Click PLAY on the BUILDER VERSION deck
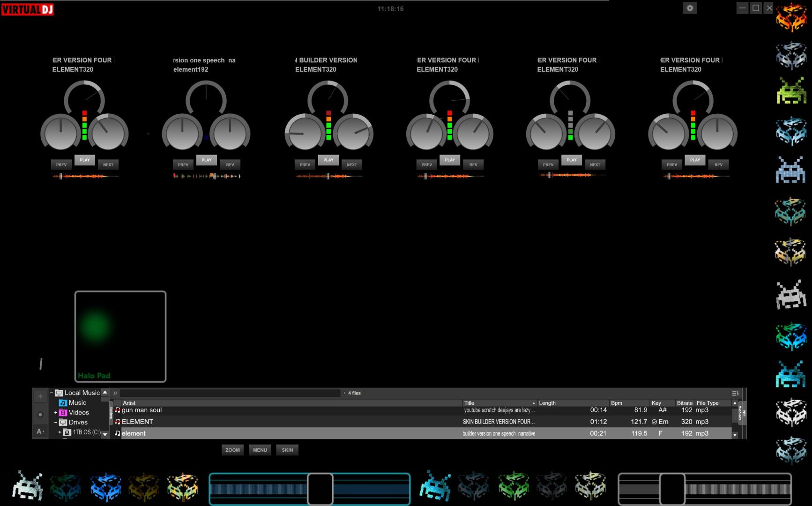Screen dimensions: 812x506 coord(328,160)
